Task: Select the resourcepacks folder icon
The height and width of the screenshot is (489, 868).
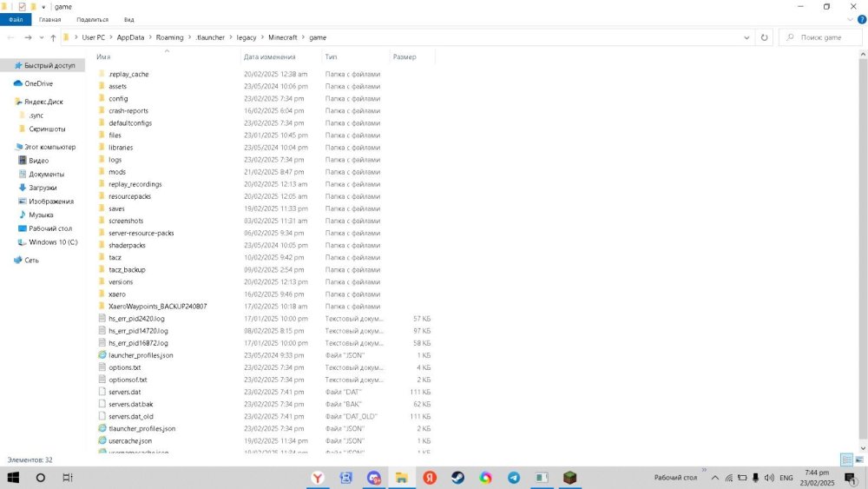Action: click(102, 196)
